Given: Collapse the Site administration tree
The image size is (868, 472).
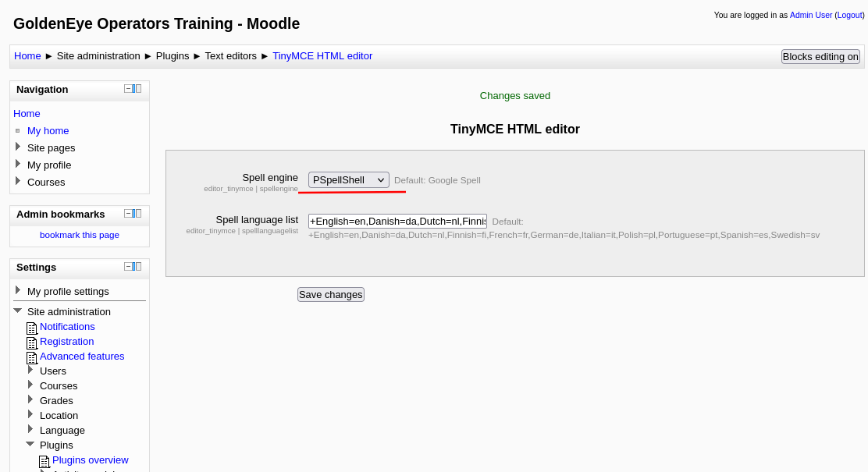Looking at the screenshot, I should (18, 311).
